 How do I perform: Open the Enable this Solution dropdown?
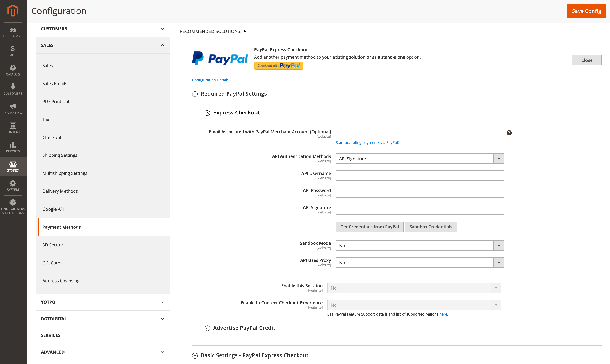(x=414, y=288)
